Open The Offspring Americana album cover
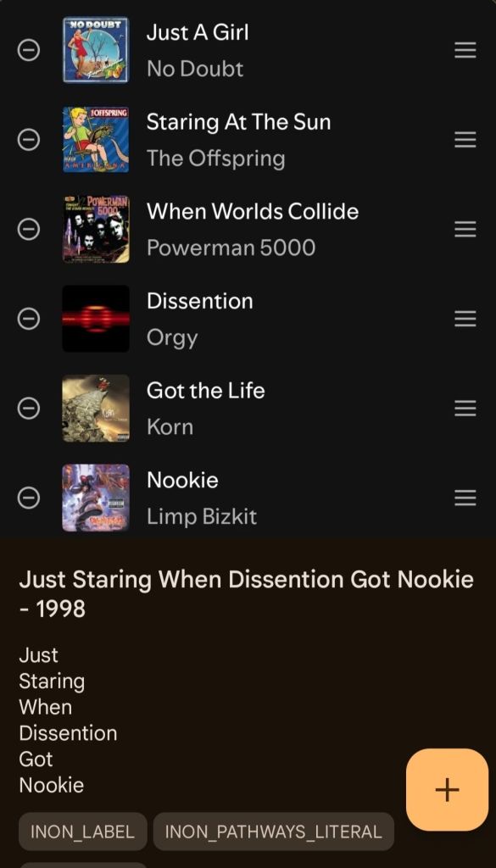Screen dimensions: 496x868 coord(96,140)
